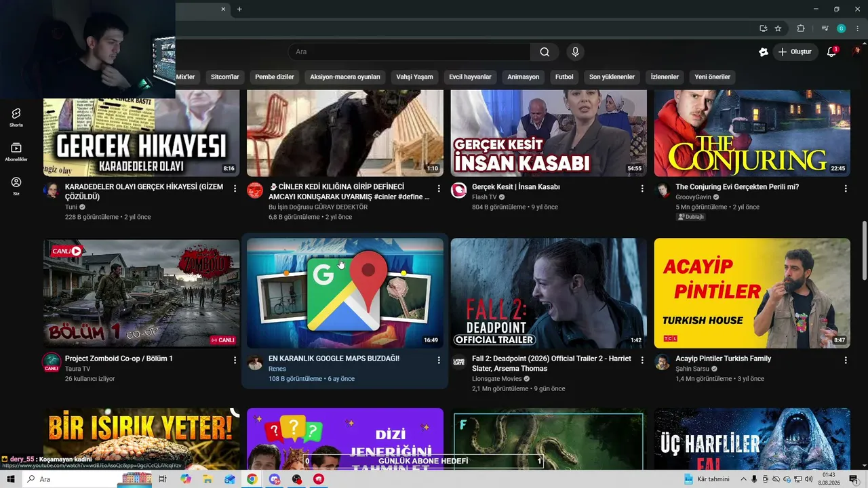This screenshot has width=868, height=488.
Task: Bookmark this page with the star icon
Action: click(778, 28)
